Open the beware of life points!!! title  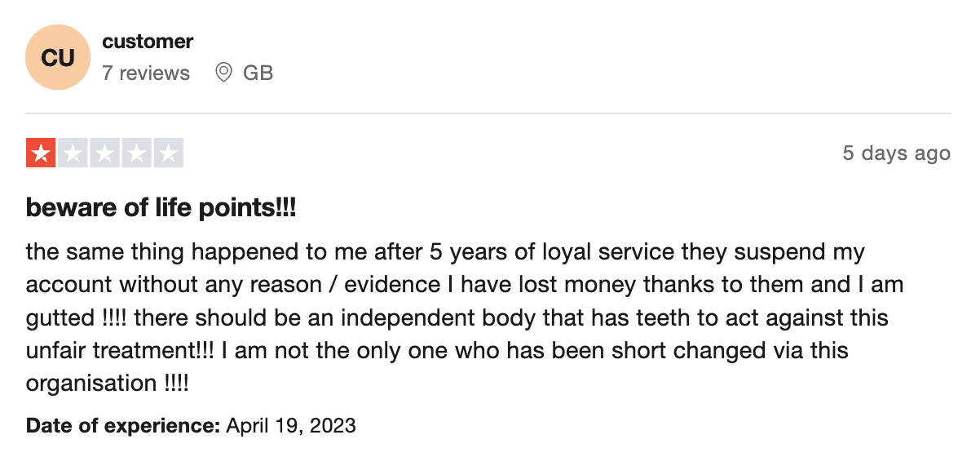pyautogui.click(x=161, y=208)
